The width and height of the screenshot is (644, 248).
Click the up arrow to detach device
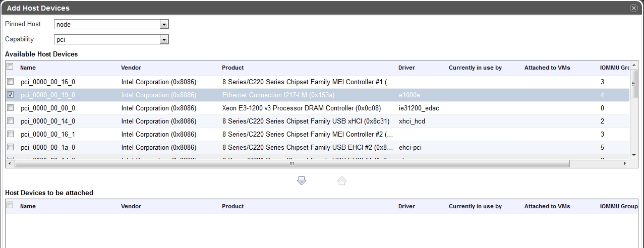(x=341, y=180)
